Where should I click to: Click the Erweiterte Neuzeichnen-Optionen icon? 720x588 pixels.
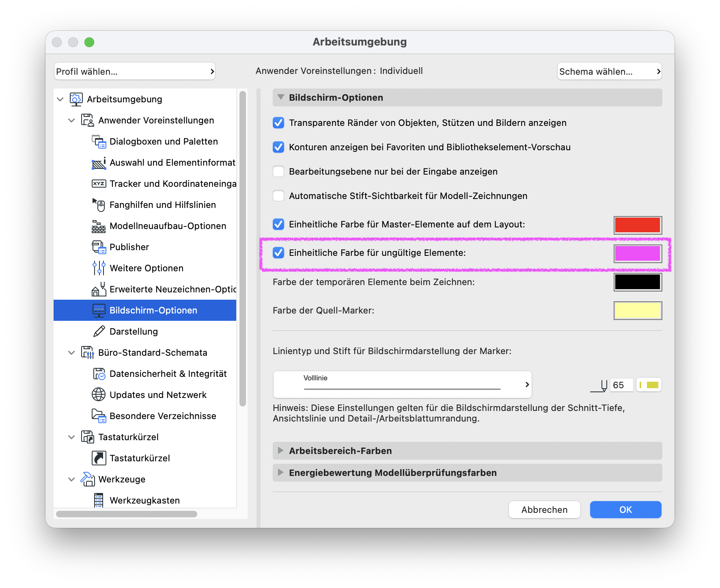pos(99,289)
